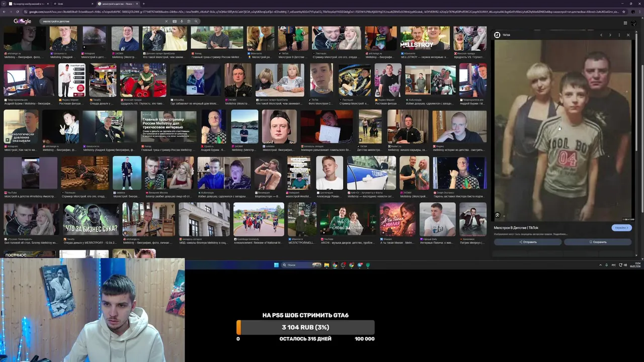Click the donation goal progress bar for PS5
This screenshot has height=362, width=644.
[x=305, y=327]
